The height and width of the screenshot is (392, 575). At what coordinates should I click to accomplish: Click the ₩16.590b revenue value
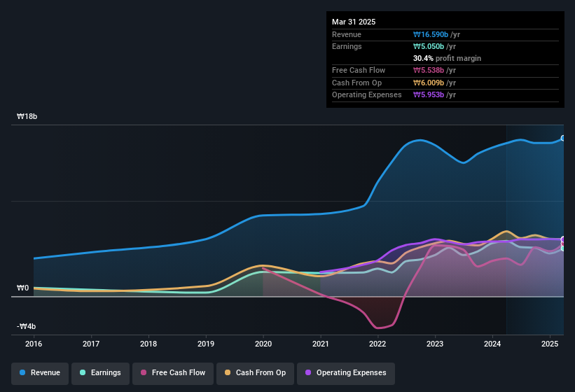pyautogui.click(x=431, y=34)
